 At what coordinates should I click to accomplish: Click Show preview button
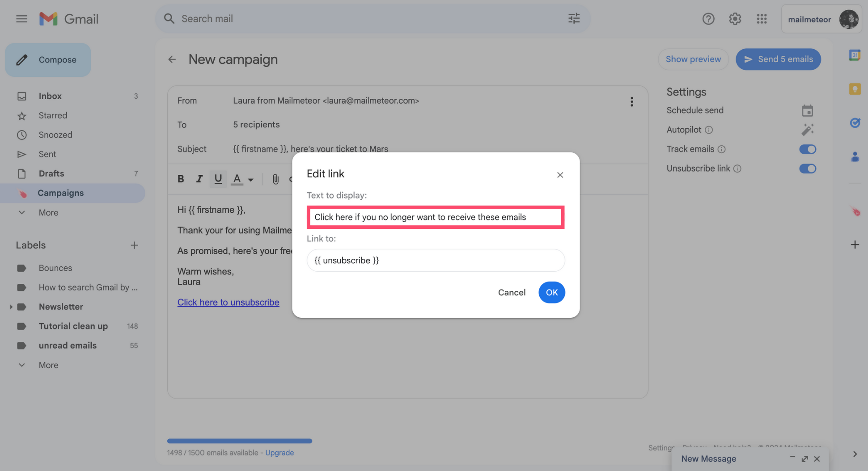point(693,59)
